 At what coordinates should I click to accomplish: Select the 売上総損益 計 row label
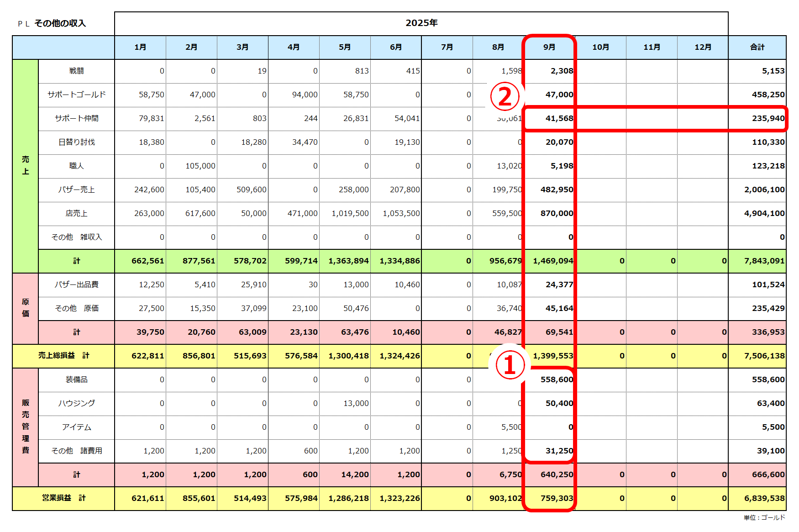pos(63,356)
